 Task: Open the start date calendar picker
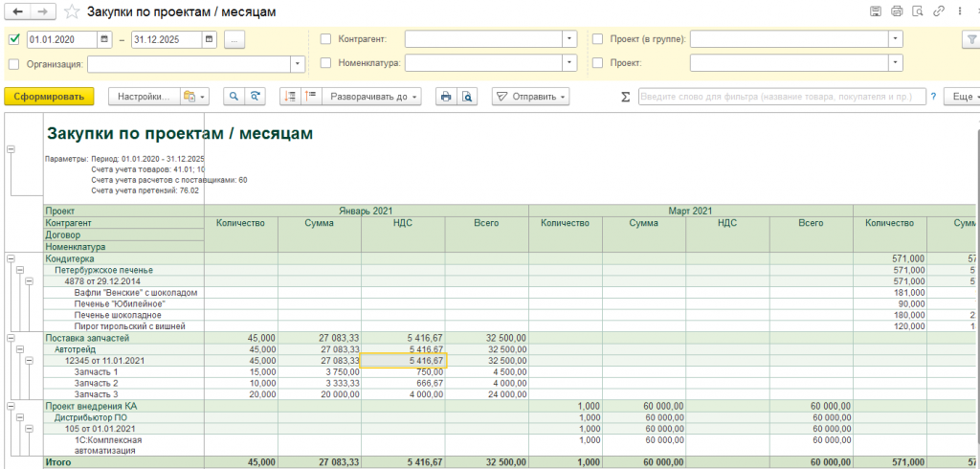(x=104, y=39)
